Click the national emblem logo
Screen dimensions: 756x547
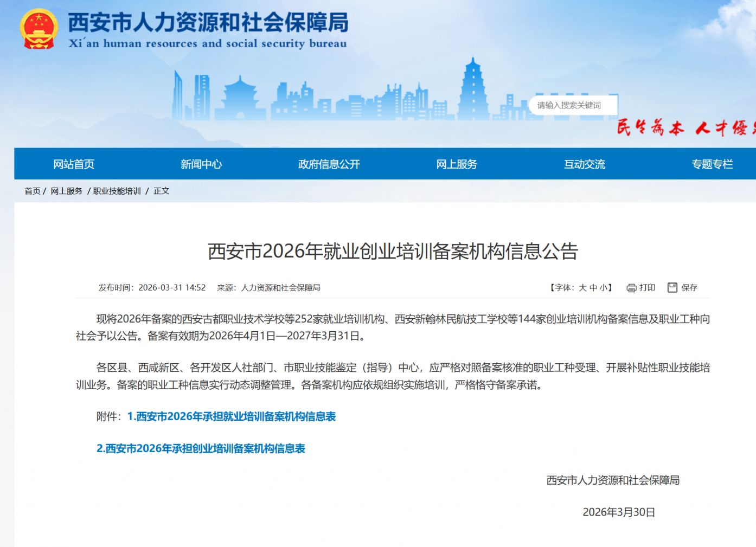39,29
